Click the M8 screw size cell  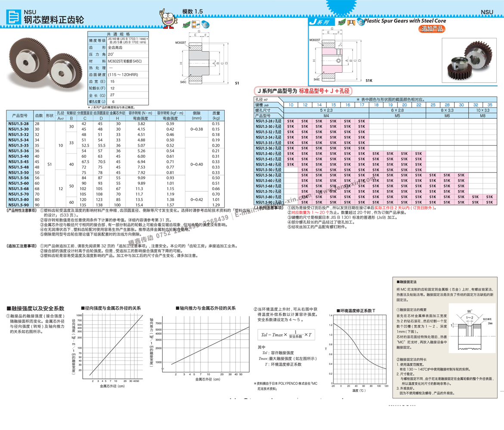[x=482, y=116]
